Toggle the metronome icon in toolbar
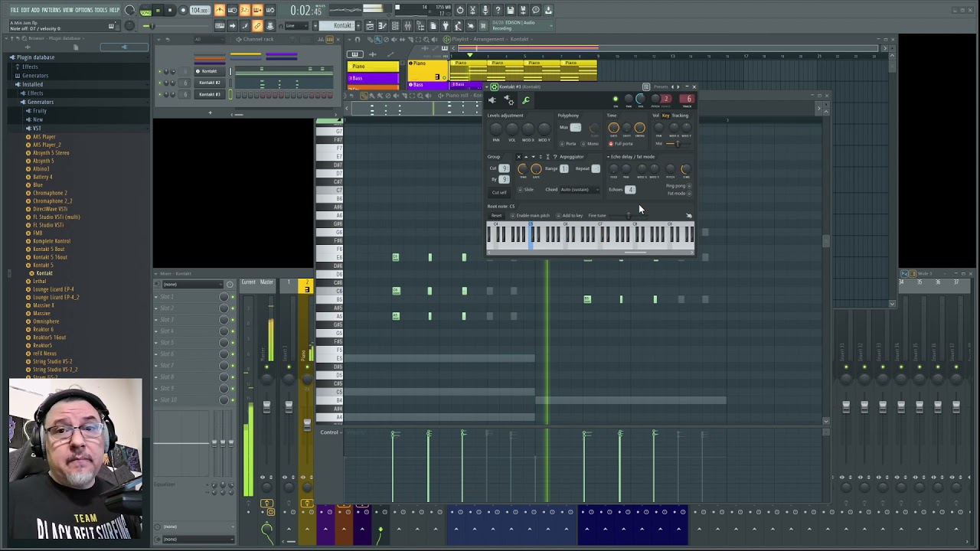 click(x=220, y=10)
